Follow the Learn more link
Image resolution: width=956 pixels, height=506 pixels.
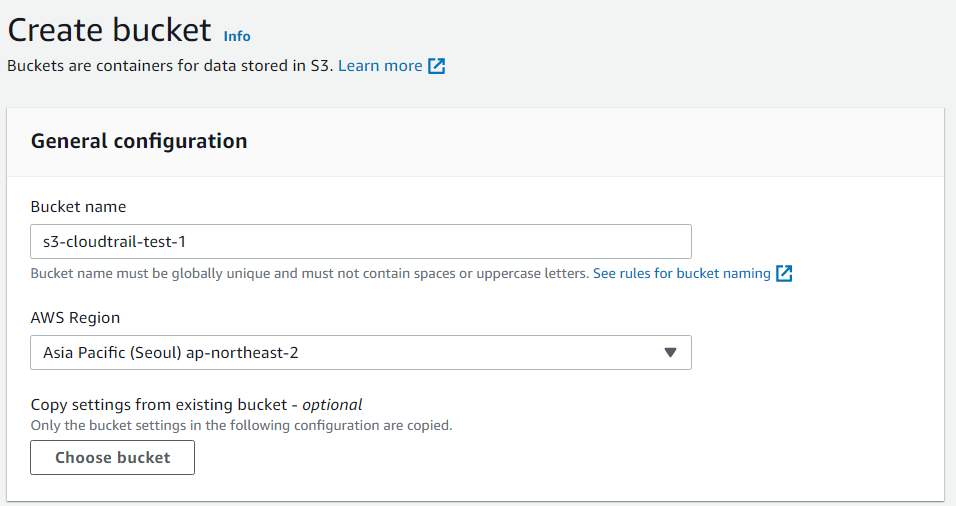point(380,66)
